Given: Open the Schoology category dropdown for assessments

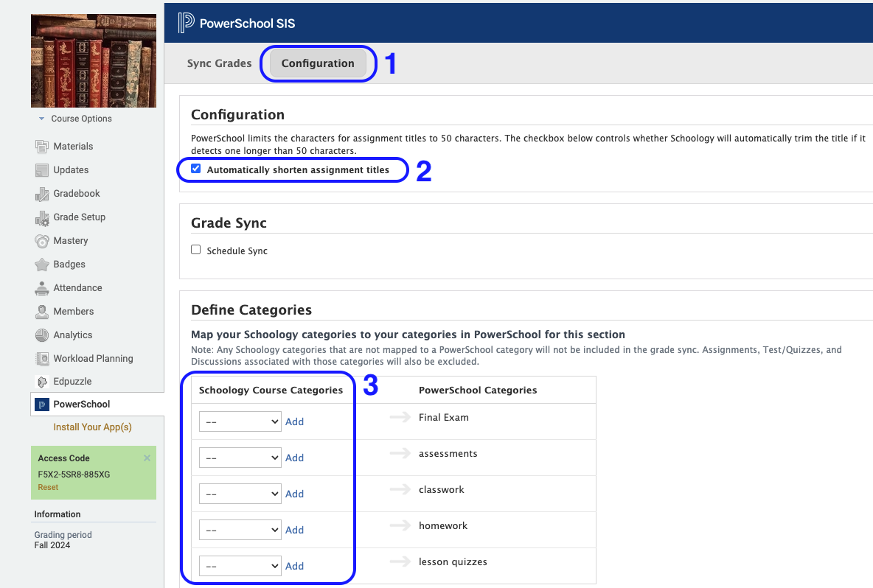Looking at the screenshot, I should coord(240,458).
